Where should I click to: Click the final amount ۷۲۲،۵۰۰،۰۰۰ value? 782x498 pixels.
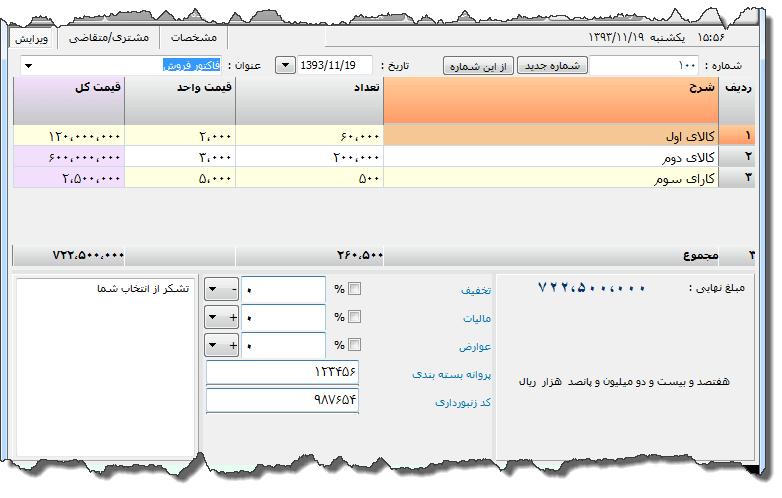(x=591, y=288)
